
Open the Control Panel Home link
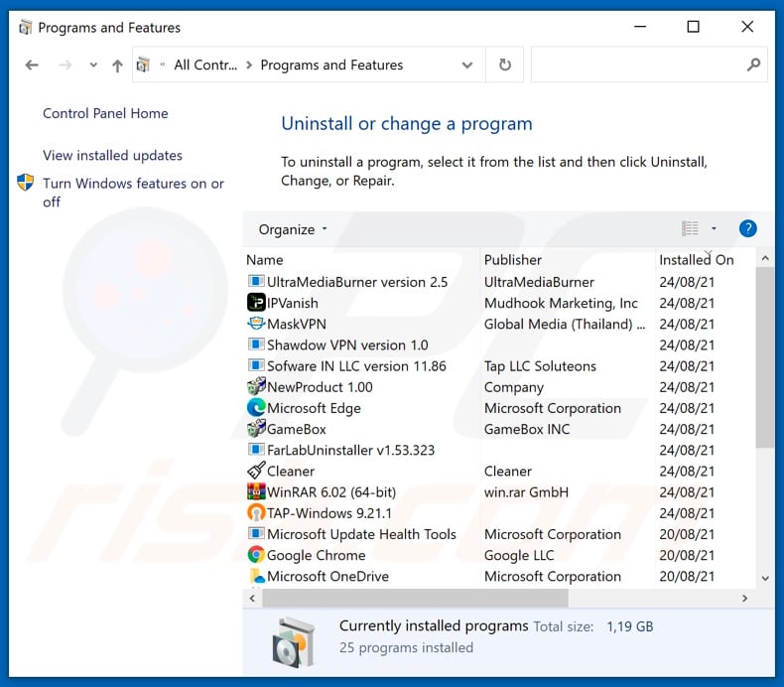pos(105,113)
